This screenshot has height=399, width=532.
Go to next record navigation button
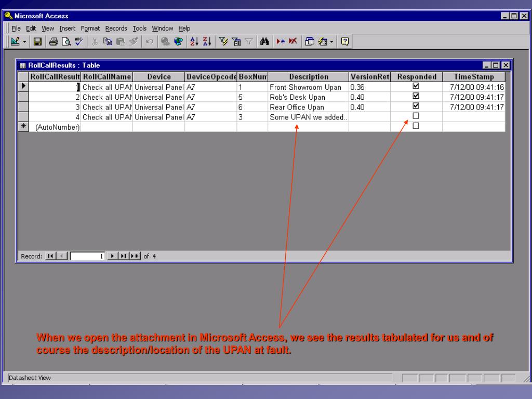click(x=112, y=256)
